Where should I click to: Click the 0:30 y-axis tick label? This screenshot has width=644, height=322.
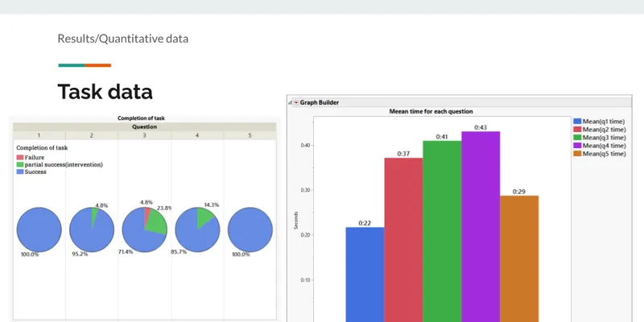tap(304, 190)
